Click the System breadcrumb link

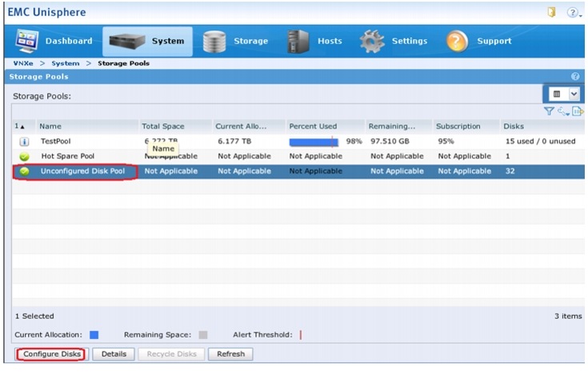66,63
